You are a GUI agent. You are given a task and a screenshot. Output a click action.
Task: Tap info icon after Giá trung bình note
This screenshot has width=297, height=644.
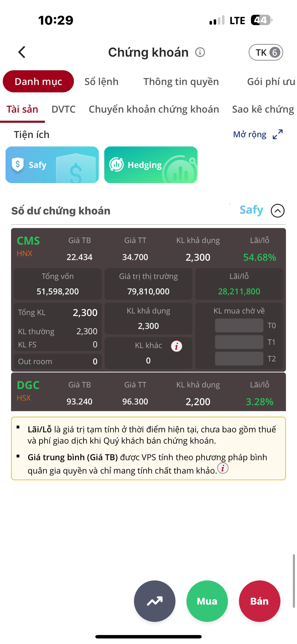pyautogui.click(x=222, y=468)
